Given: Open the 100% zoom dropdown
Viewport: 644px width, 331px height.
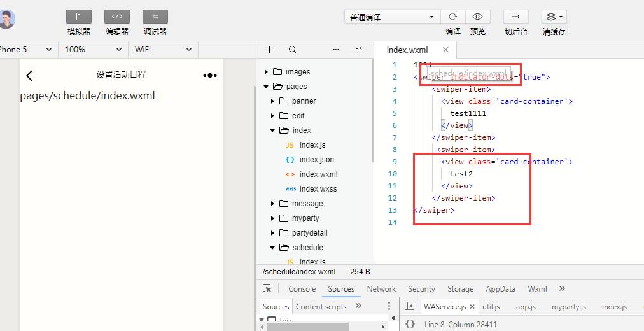Looking at the screenshot, I should 93,50.
